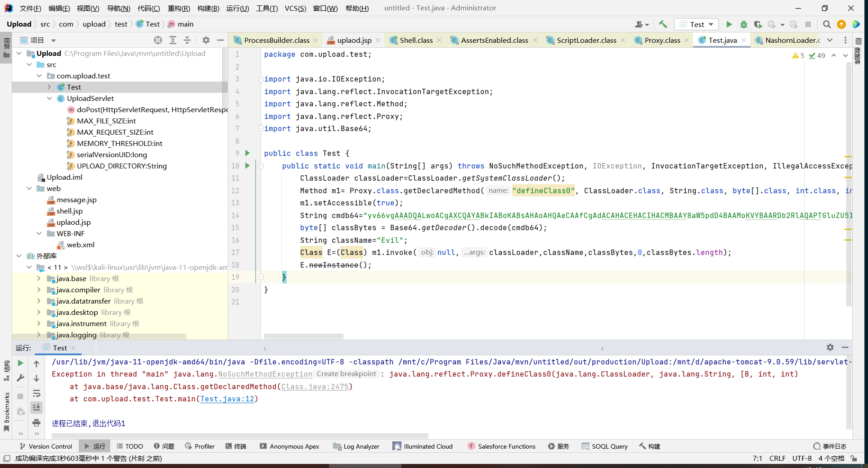
Task: Click editor horizontal scrollbar
Action: click(304, 336)
